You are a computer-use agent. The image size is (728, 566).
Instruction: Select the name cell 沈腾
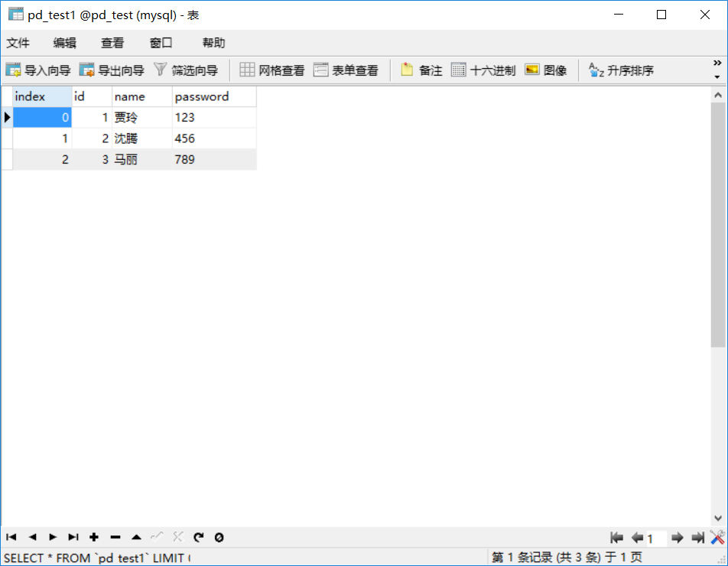pos(142,138)
